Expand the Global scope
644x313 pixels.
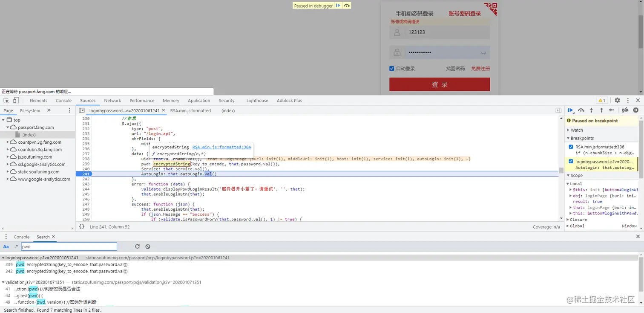coord(568,226)
